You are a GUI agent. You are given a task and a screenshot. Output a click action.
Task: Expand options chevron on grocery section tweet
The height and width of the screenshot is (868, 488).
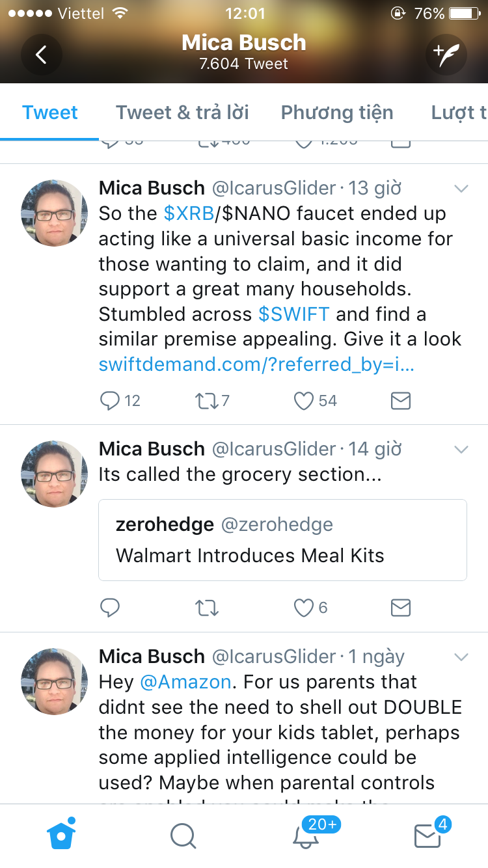[x=461, y=450]
